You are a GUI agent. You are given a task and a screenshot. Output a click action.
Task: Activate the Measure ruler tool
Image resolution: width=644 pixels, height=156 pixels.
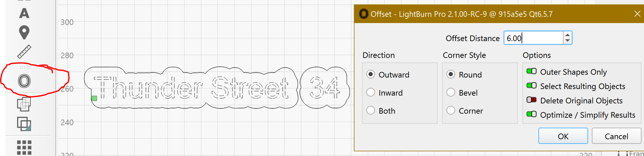(x=24, y=52)
